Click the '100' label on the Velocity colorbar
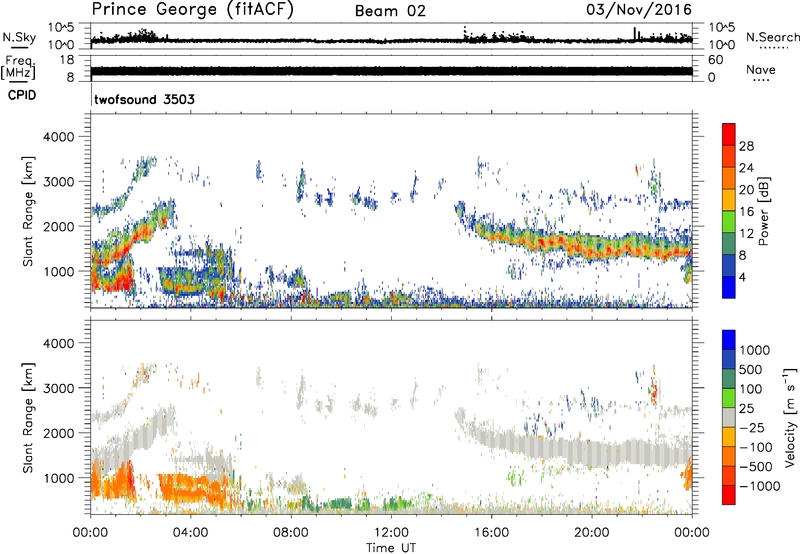Viewport: 800px width, 554px height. 751,389
